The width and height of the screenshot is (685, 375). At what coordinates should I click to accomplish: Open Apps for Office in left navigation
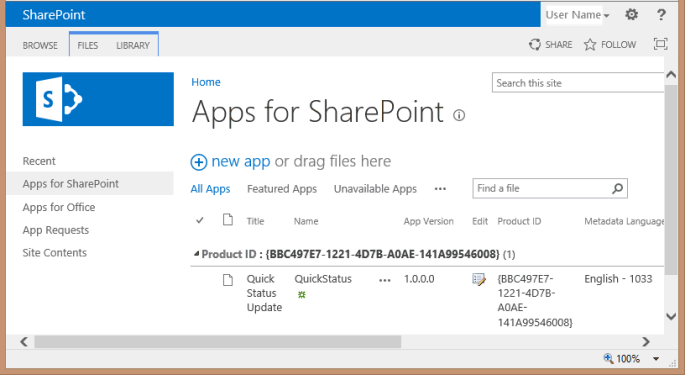59,207
